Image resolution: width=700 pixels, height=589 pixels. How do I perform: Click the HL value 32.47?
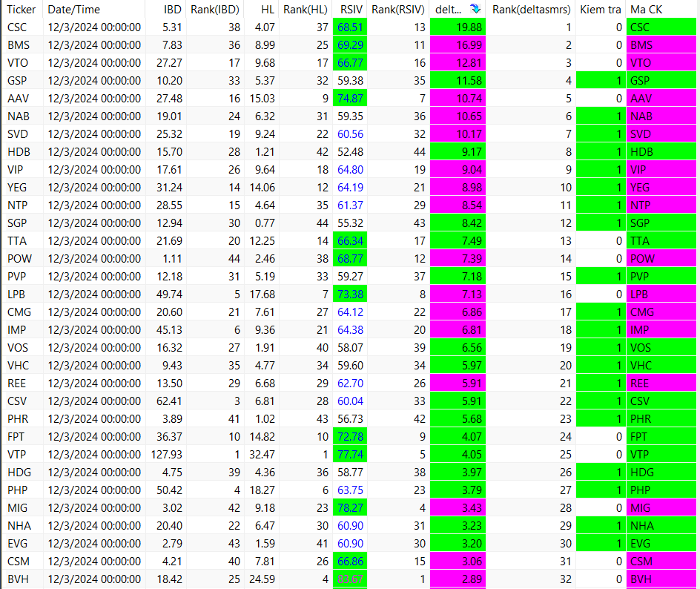(x=262, y=455)
